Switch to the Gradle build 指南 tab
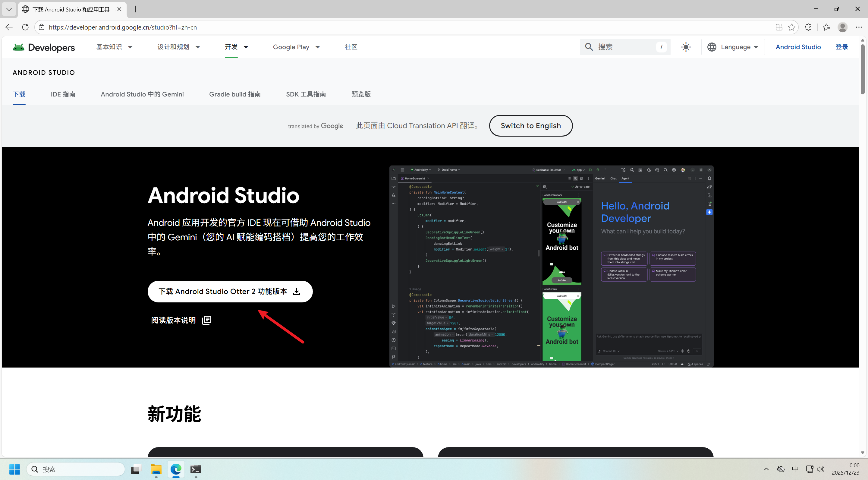 tap(235, 94)
